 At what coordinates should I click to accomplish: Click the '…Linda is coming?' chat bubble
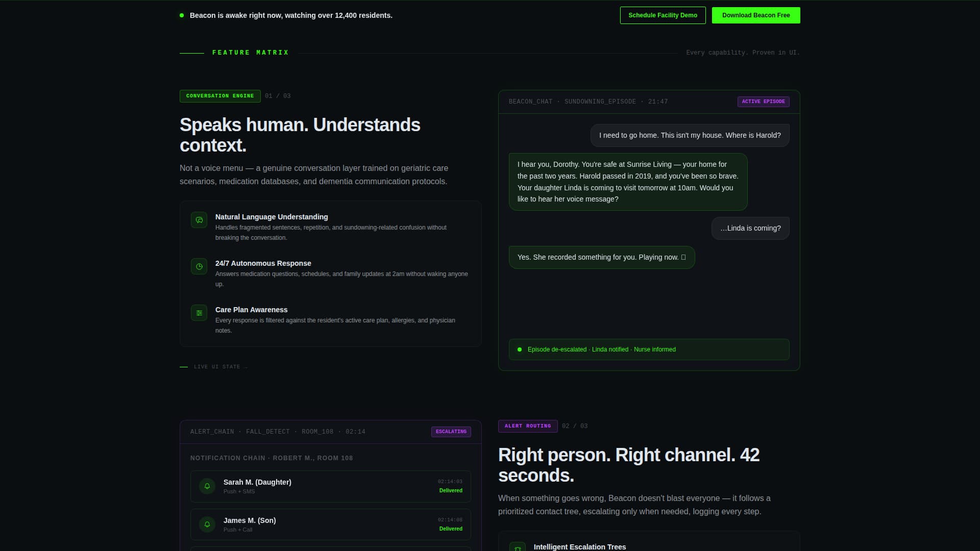click(x=750, y=228)
